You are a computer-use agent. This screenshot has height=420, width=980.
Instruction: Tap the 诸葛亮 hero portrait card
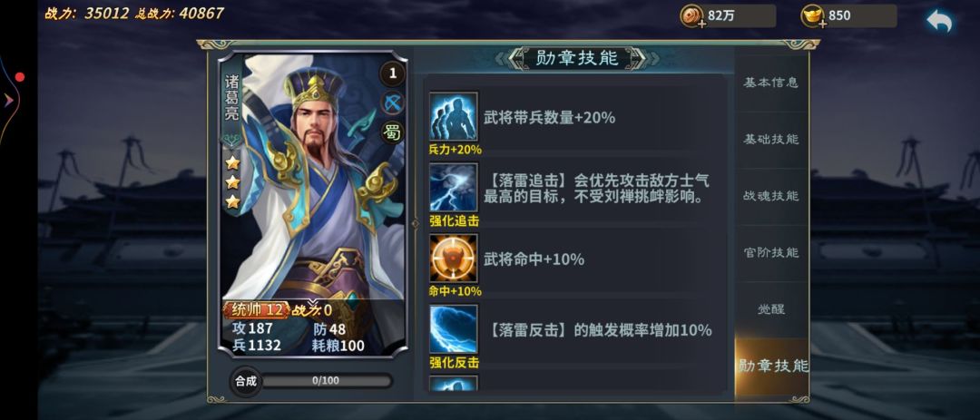tap(312, 204)
